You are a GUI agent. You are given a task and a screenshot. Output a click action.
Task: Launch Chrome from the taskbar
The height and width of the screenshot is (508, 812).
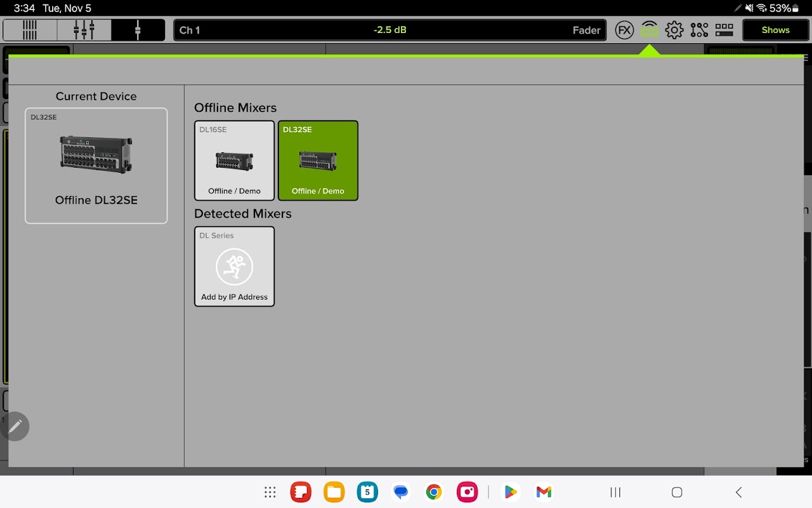click(434, 492)
